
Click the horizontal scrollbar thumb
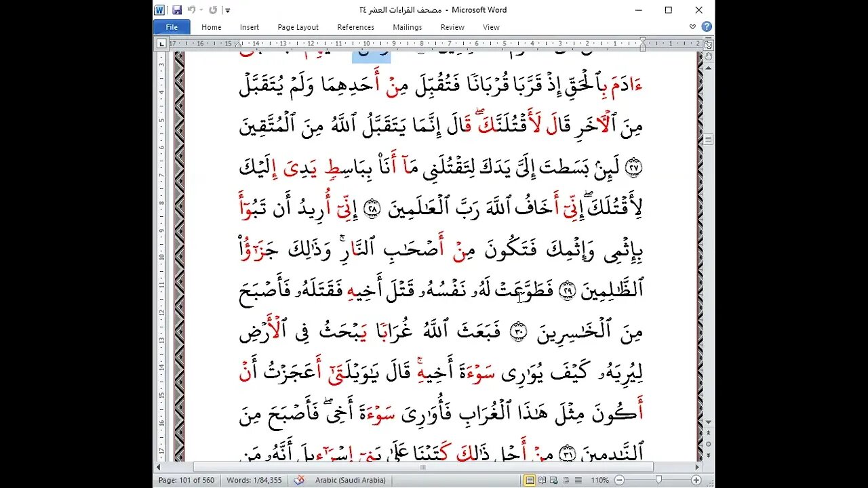click(x=422, y=467)
